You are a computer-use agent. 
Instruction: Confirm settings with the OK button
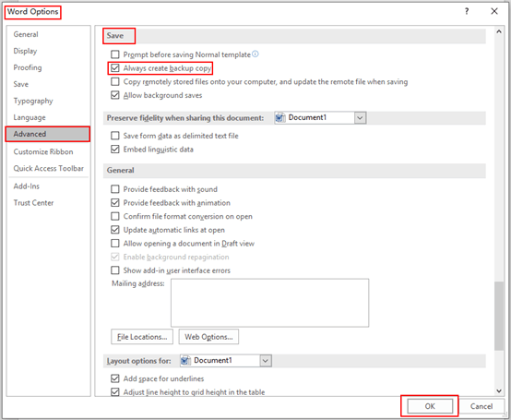pyautogui.click(x=430, y=406)
